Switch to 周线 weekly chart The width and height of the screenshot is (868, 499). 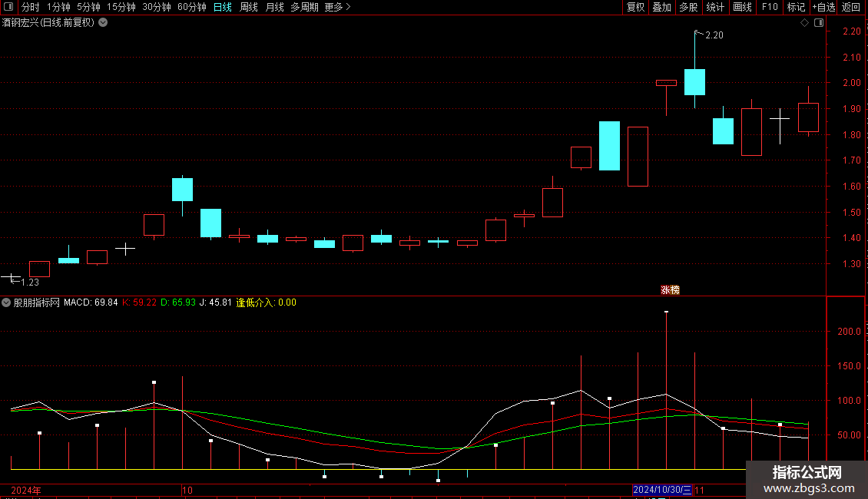[x=249, y=7]
